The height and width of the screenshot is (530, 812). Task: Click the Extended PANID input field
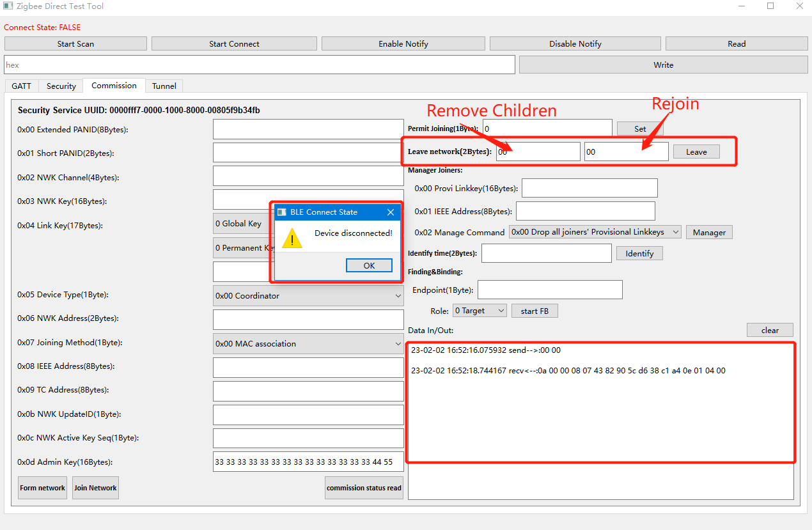(x=308, y=129)
